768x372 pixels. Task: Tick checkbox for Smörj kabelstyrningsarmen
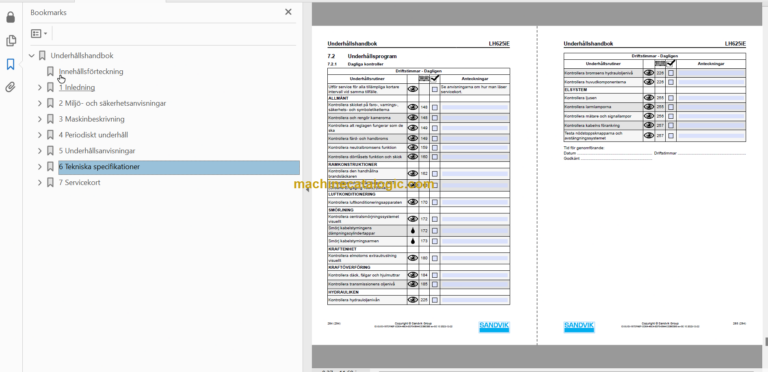pos(435,241)
